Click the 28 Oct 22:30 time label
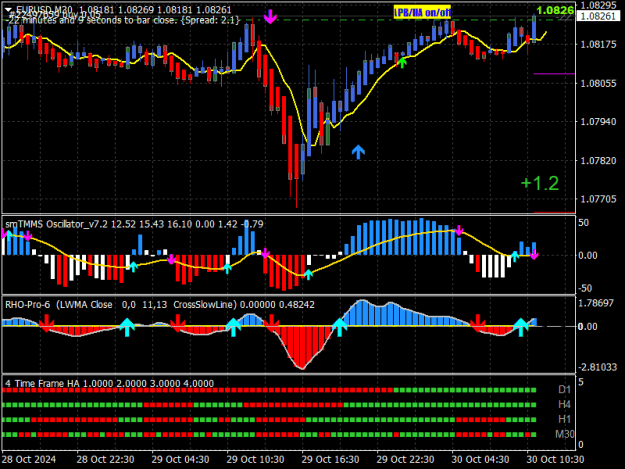The image size is (625, 469). (105, 459)
